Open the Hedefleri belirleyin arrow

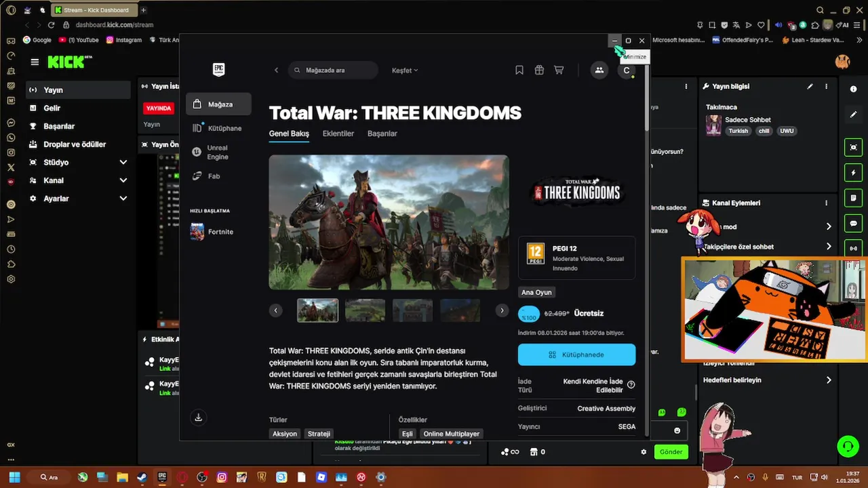click(x=828, y=380)
